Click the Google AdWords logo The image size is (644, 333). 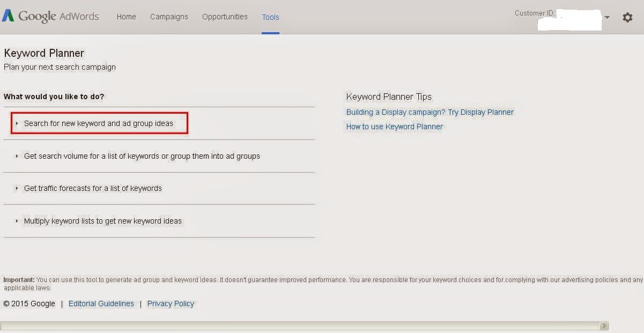(x=51, y=16)
